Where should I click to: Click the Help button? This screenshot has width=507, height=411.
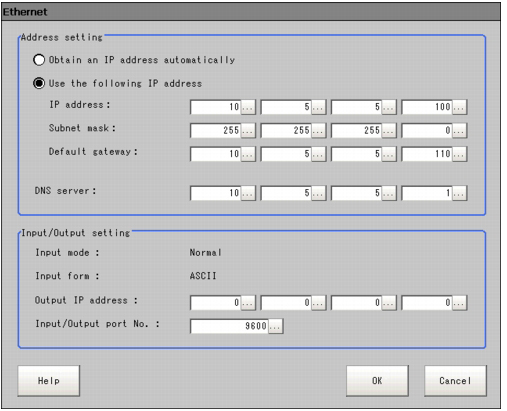[49, 381]
